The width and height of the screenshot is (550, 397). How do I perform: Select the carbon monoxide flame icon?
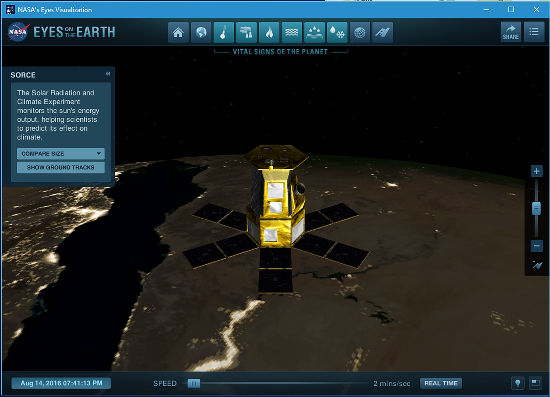coord(269,33)
